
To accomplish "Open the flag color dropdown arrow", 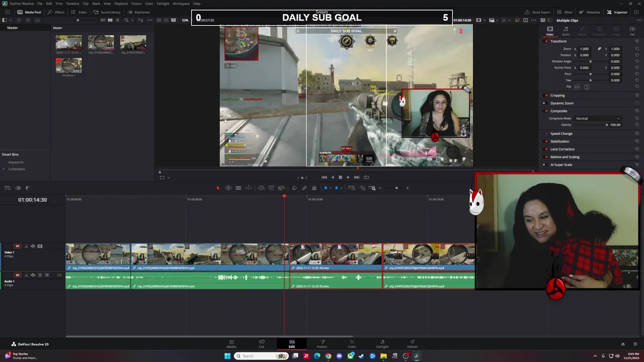I will (x=330, y=188).
